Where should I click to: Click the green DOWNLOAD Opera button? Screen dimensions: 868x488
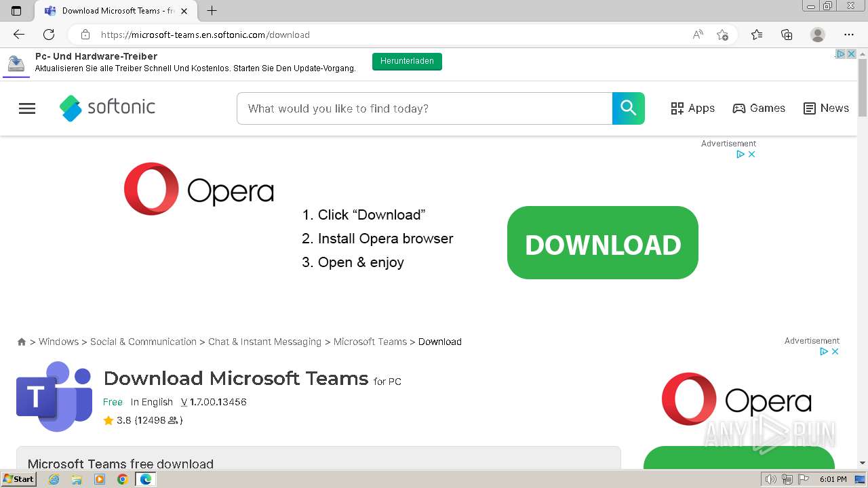coord(603,243)
